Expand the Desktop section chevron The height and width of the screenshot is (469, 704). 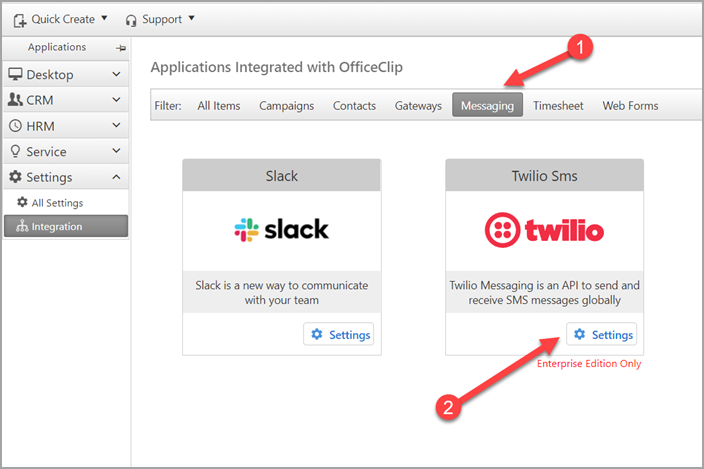[116, 74]
